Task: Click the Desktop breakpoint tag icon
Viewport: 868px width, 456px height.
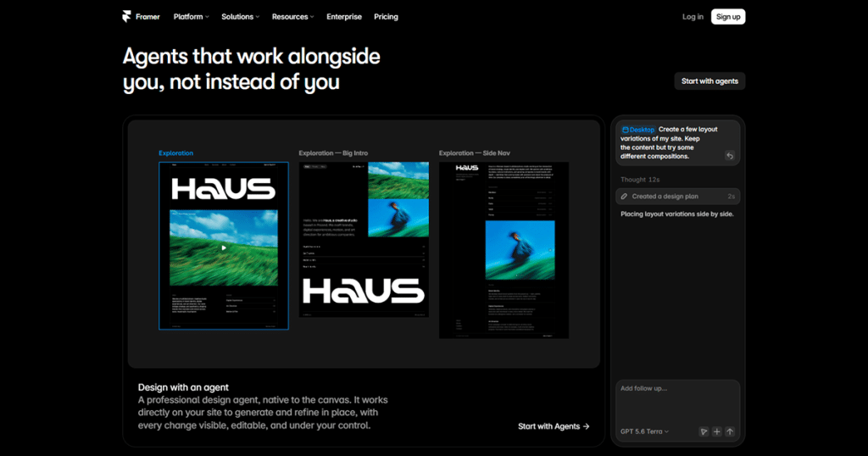Action: pos(626,130)
